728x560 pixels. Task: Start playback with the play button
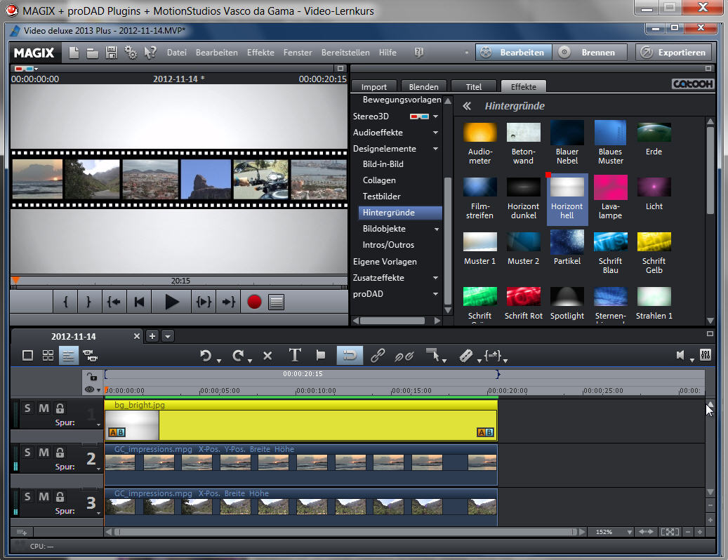point(172,302)
